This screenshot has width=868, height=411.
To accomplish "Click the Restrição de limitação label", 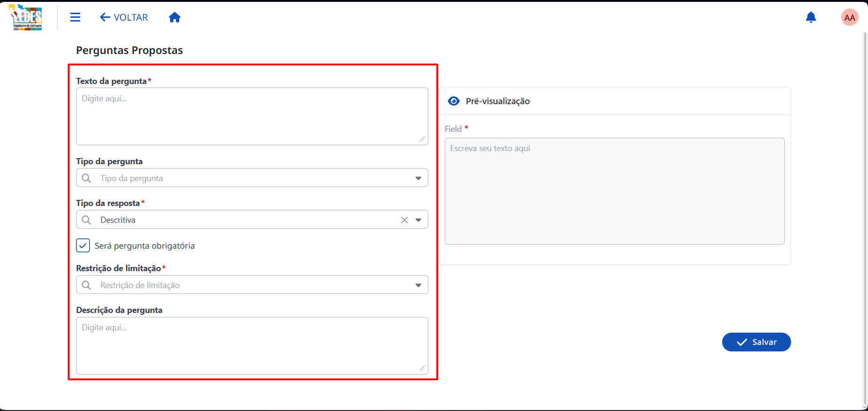I will (x=119, y=268).
